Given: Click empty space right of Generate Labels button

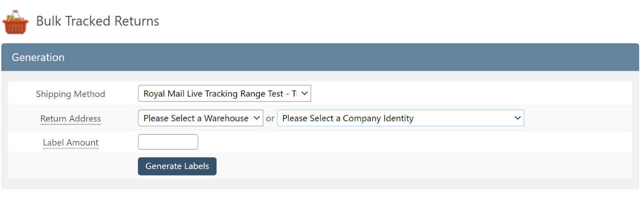Looking at the screenshot, I should (402, 166).
